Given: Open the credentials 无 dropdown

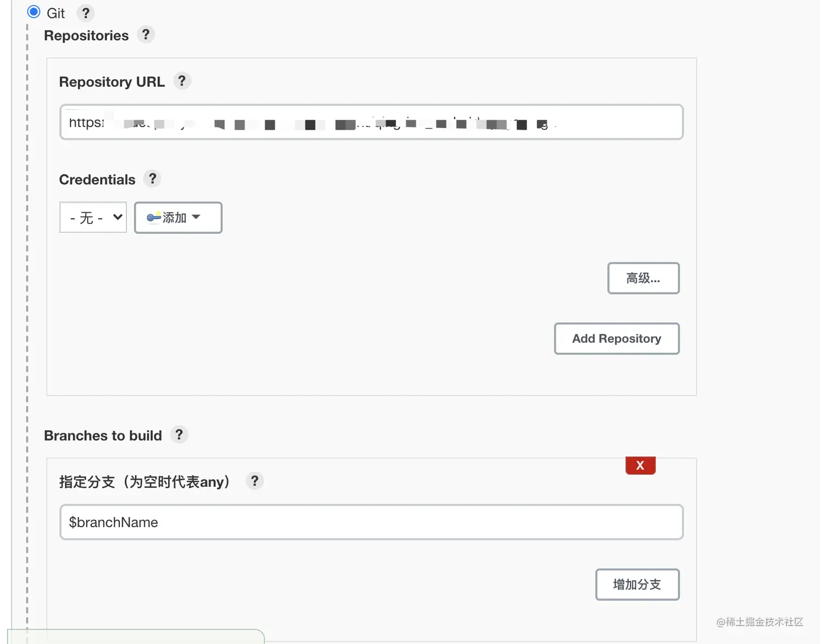Looking at the screenshot, I should tap(93, 218).
